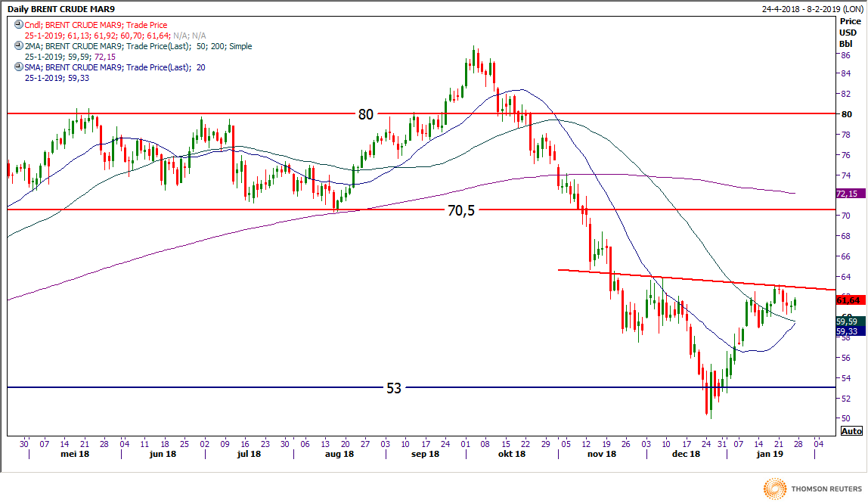Click the 70,5 horizontal line label

tap(461, 210)
